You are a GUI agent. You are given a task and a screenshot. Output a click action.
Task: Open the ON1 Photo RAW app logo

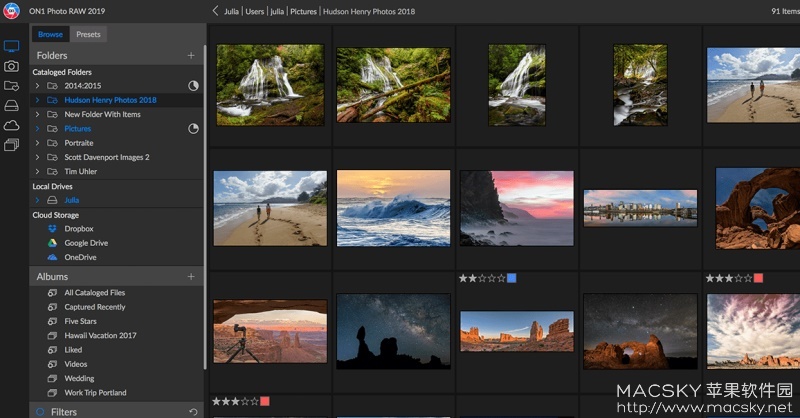coord(11,10)
